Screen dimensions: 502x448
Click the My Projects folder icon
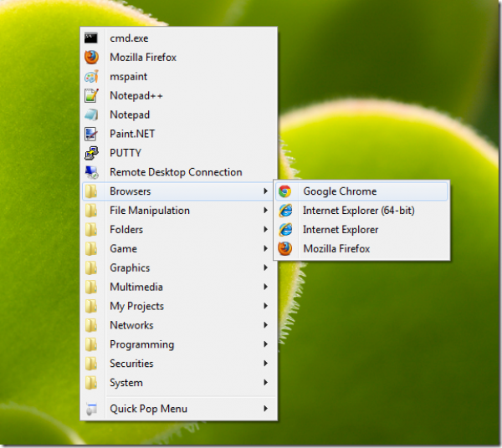[x=91, y=307]
